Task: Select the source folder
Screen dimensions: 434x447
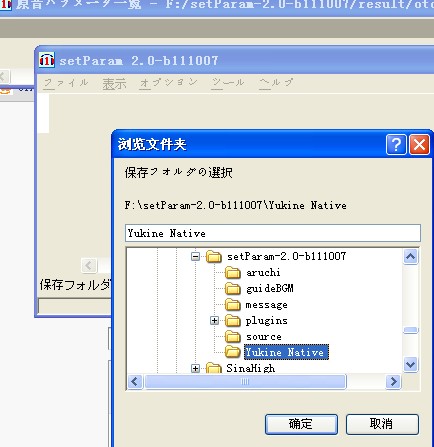Action: [x=264, y=337]
